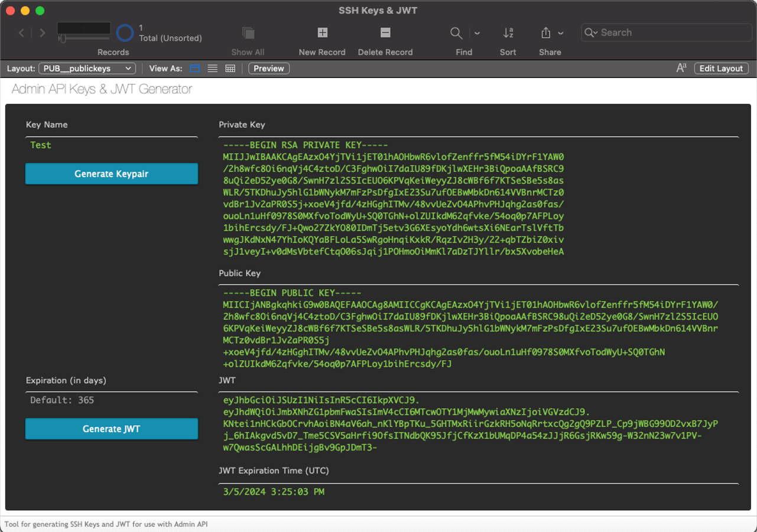Click the Expiration (in days) label

pyautogui.click(x=66, y=380)
